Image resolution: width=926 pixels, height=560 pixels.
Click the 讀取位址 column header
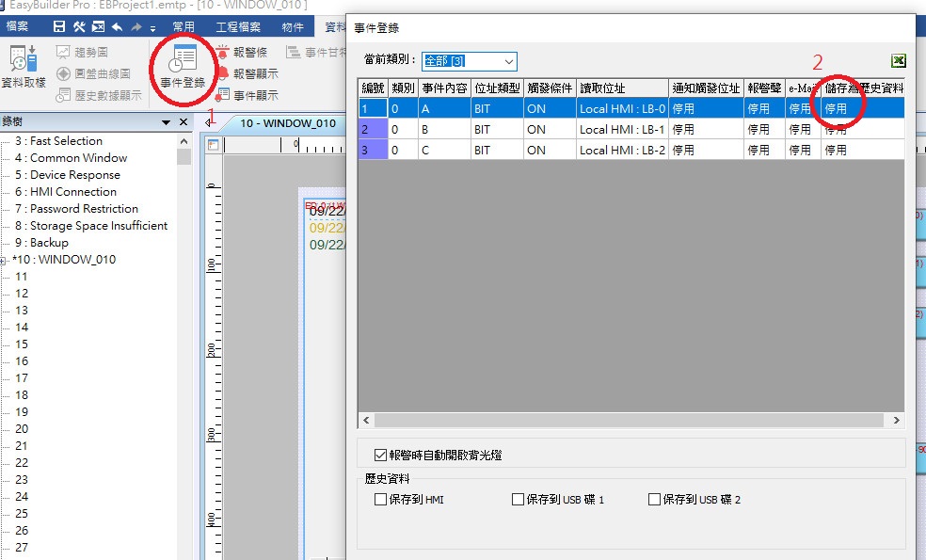pyautogui.click(x=621, y=88)
